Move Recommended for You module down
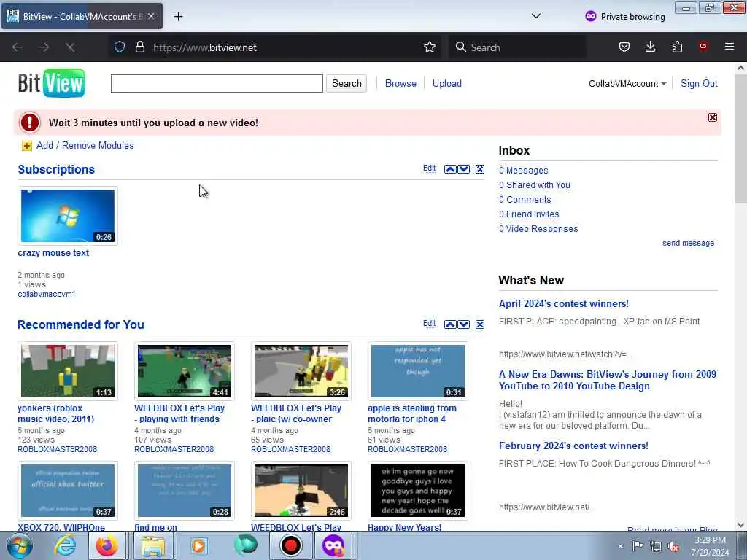 tap(463, 324)
